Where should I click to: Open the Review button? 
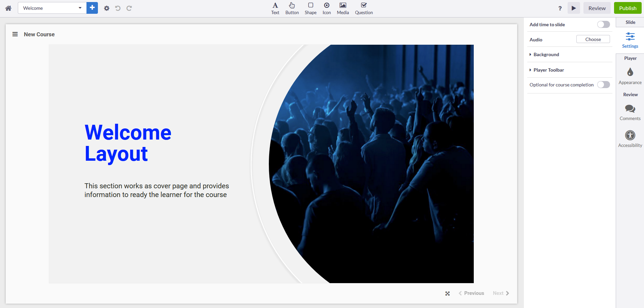tap(597, 8)
